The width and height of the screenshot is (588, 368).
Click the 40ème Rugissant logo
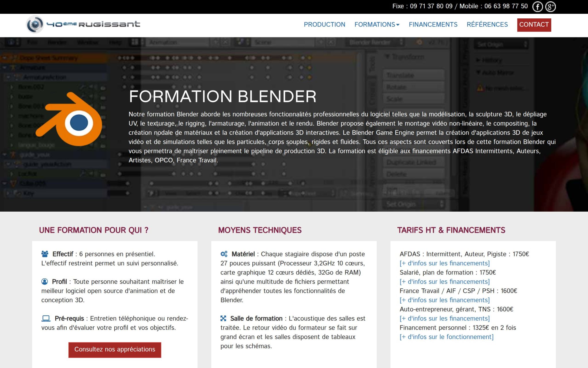point(83,24)
